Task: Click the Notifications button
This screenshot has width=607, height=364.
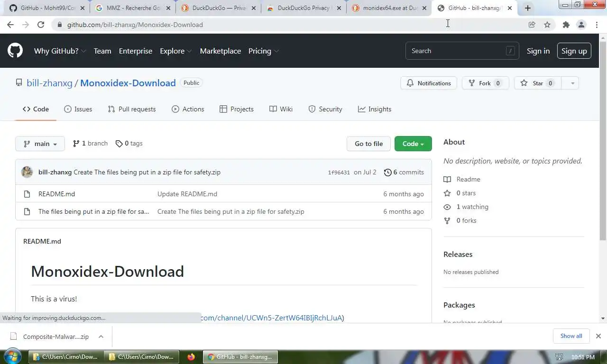Action: click(429, 83)
